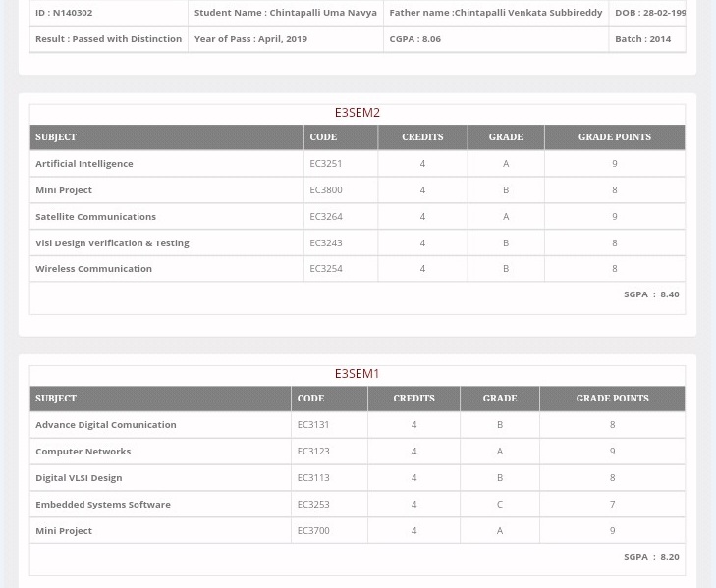Click grade A for Artificial Intelligence
The image size is (716, 588).
tap(506, 164)
